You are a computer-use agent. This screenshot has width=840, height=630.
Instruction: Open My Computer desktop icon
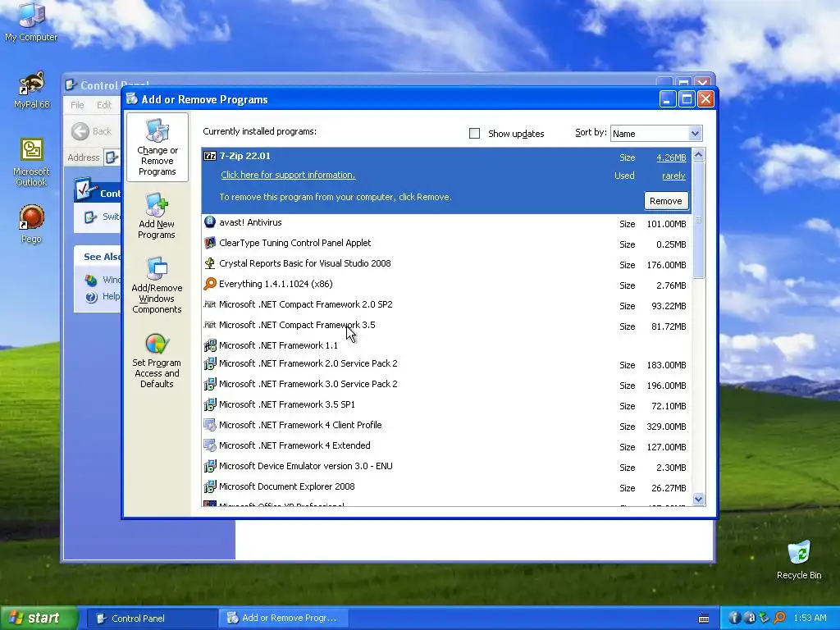[x=31, y=22]
